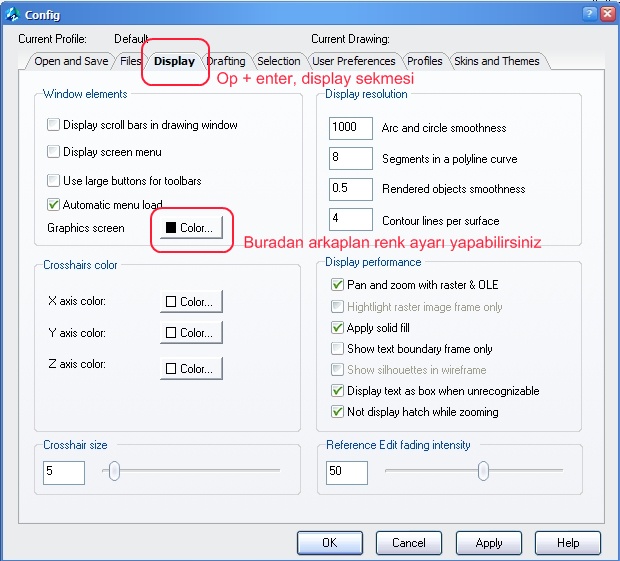Enable Display scroll bars in drawing window
620x561 pixels.
click(53, 125)
